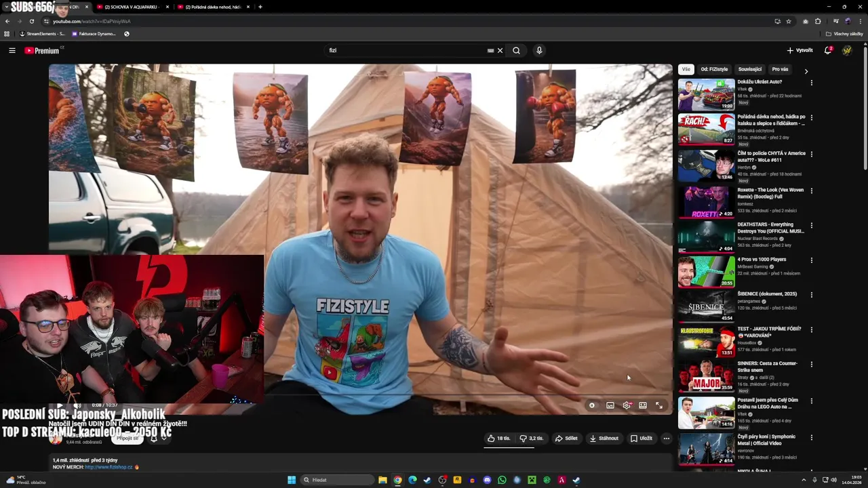
Task: Open File Explorer from taskbar
Action: click(x=382, y=480)
